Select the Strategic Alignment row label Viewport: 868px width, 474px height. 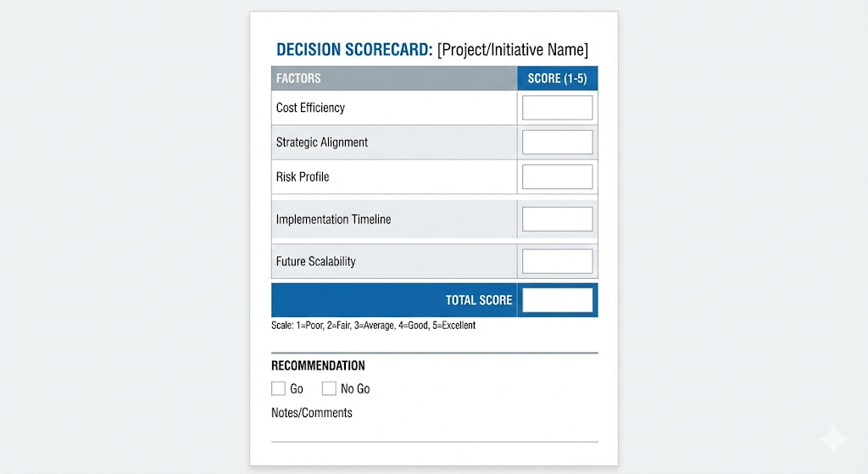(x=322, y=142)
